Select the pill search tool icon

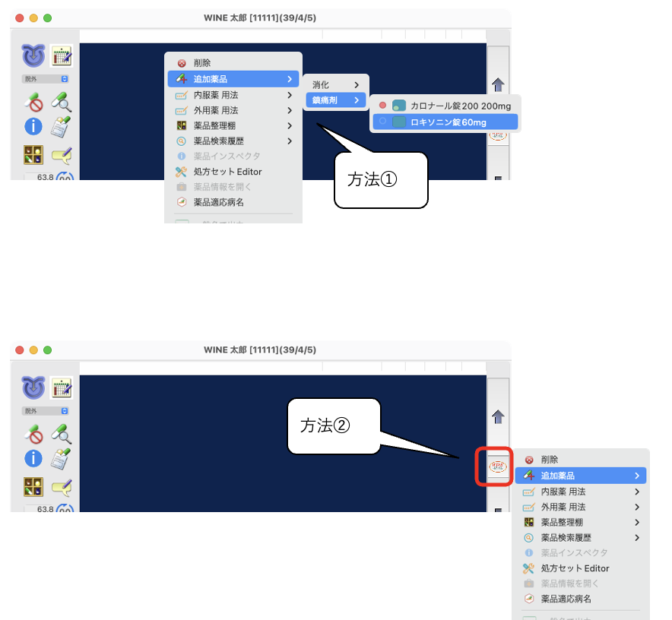[x=61, y=102]
